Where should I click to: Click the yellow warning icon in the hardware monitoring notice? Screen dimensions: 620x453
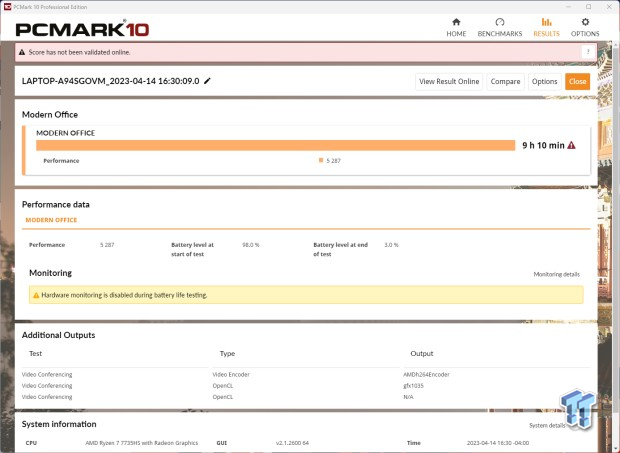click(36, 295)
